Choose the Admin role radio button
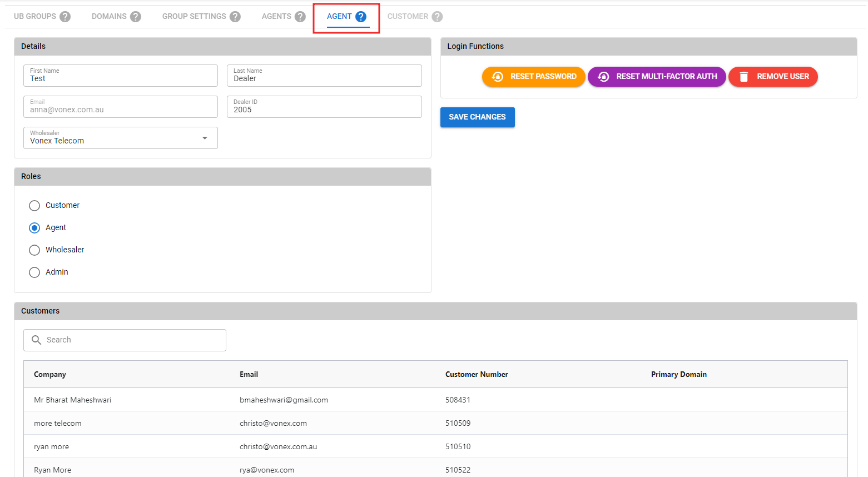The width and height of the screenshot is (868, 477). pyautogui.click(x=34, y=272)
